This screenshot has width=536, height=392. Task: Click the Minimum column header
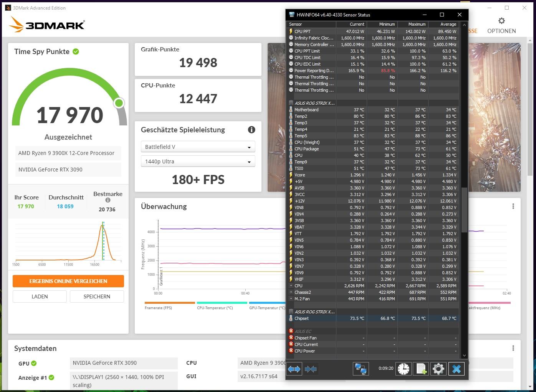pyautogui.click(x=382, y=24)
